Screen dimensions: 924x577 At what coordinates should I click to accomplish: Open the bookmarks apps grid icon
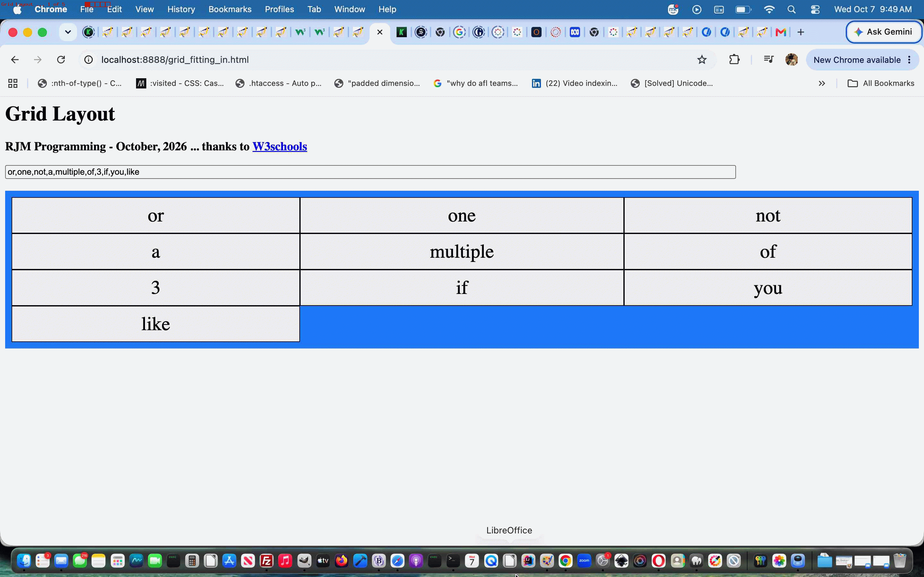coord(13,83)
